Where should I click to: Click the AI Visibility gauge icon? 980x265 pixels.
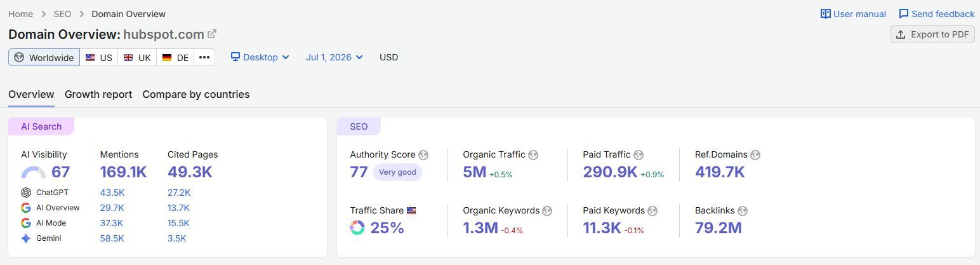tap(34, 172)
